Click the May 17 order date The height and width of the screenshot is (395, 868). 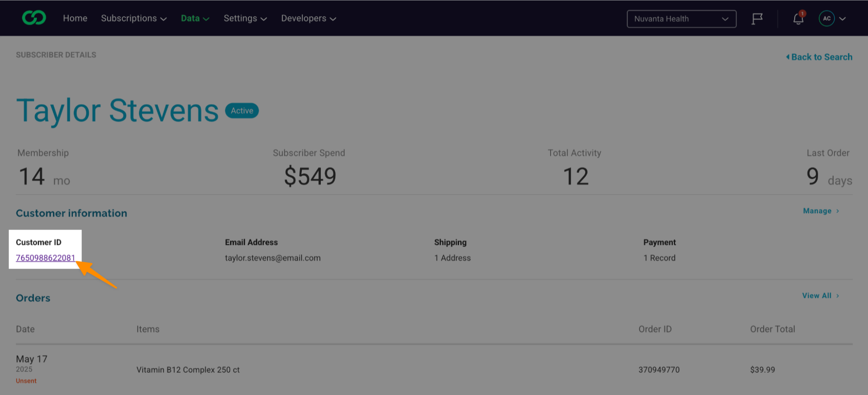pos(32,359)
